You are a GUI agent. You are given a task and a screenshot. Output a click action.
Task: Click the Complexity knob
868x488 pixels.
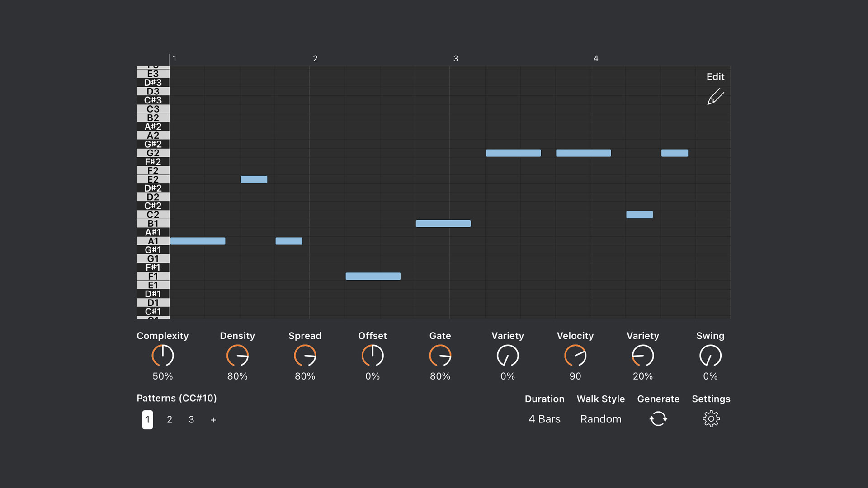click(163, 356)
